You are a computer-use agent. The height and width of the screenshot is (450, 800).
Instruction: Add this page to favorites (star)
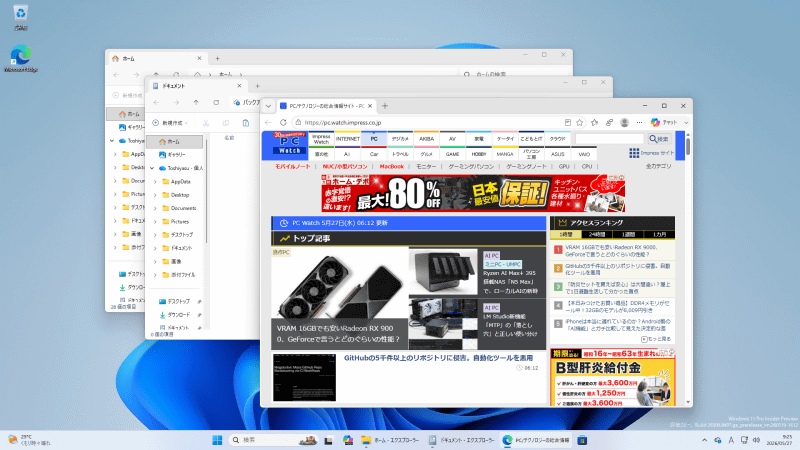(x=580, y=122)
